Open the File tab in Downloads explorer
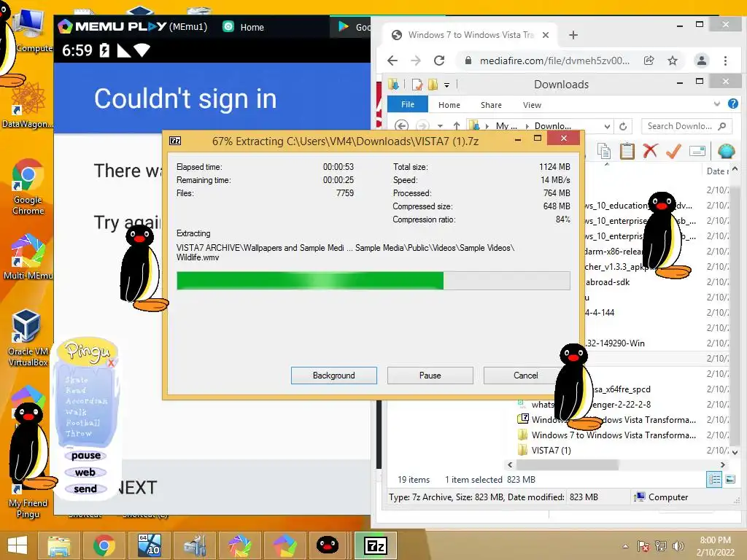Image resolution: width=747 pixels, height=560 pixels. click(407, 104)
